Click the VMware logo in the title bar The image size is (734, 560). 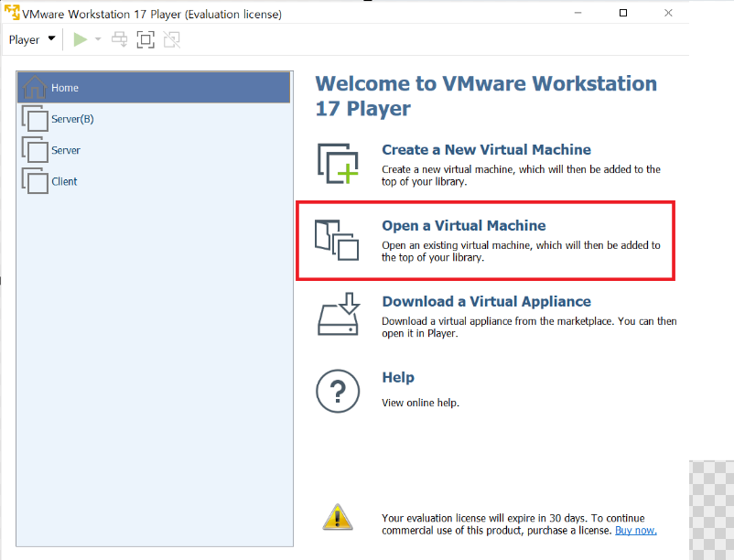(12, 12)
